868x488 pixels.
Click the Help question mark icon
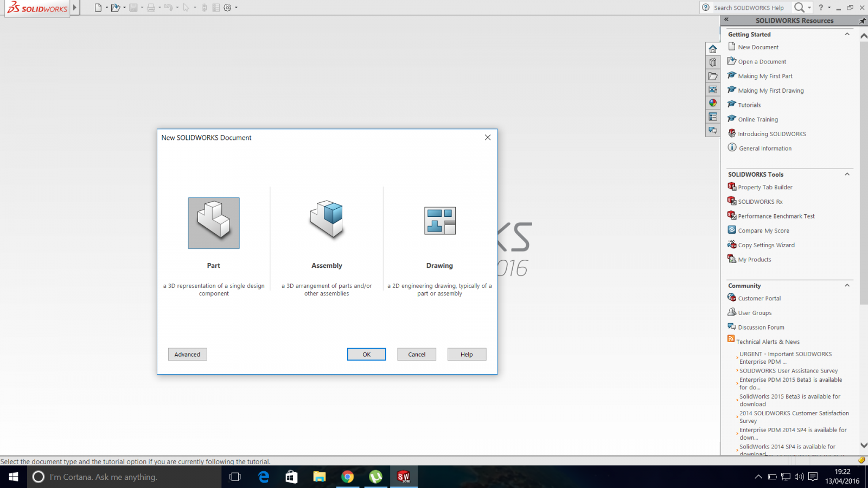821,8
